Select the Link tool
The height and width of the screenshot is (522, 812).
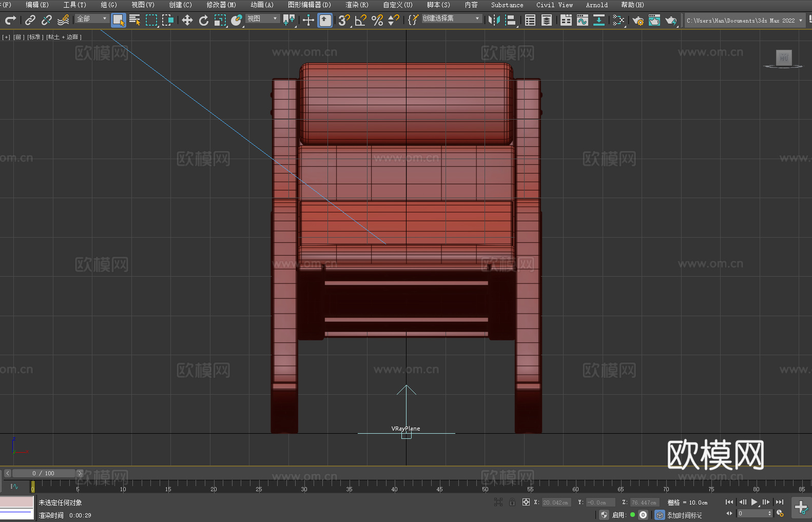(30, 20)
